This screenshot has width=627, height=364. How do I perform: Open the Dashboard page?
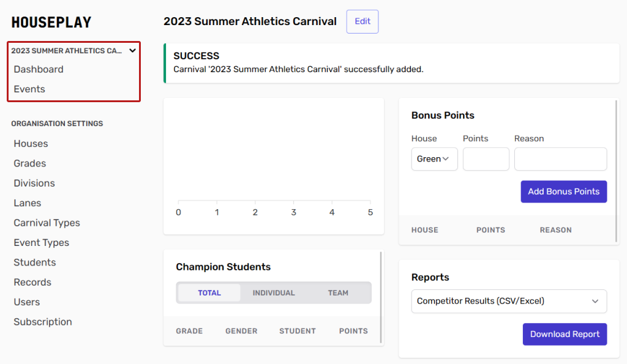click(39, 69)
